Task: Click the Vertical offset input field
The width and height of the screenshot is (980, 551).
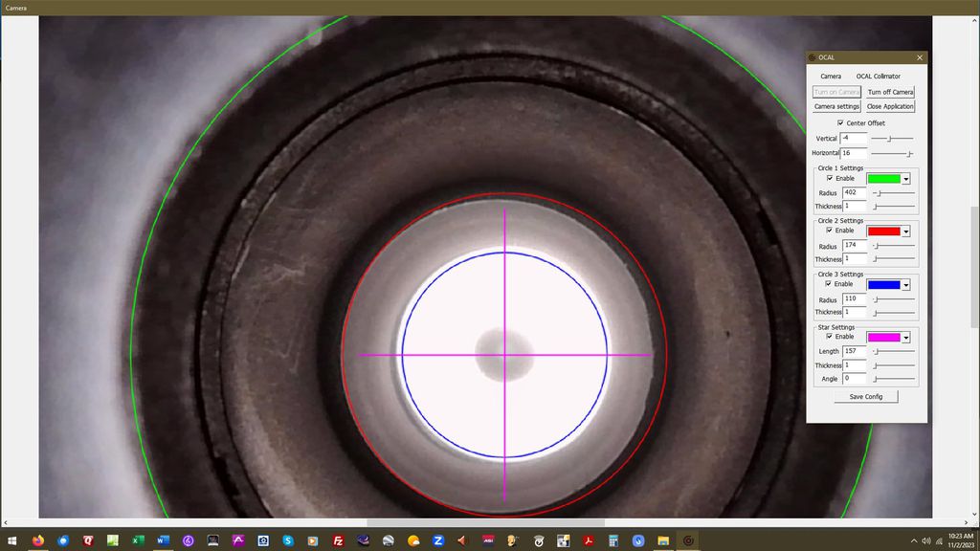Action: (x=854, y=138)
